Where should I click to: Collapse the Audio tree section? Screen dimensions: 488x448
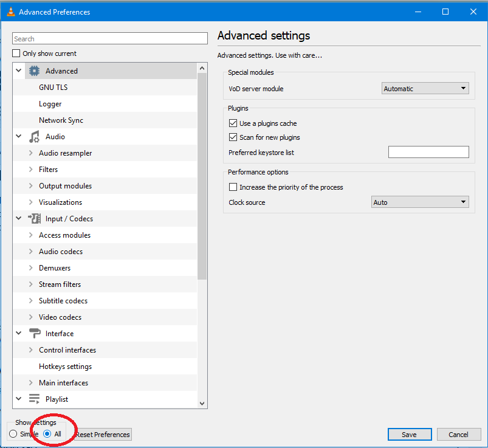(19, 136)
